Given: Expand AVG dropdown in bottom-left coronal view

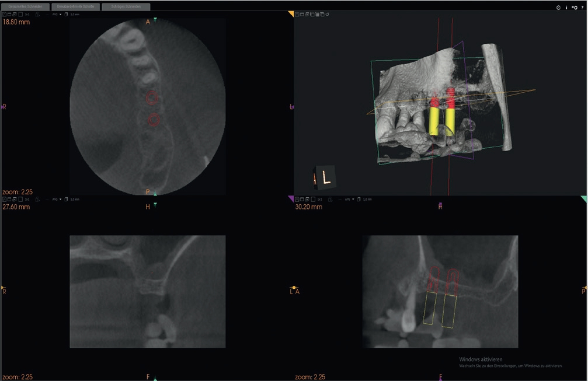Looking at the screenshot, I should click(x=57, y=199).
